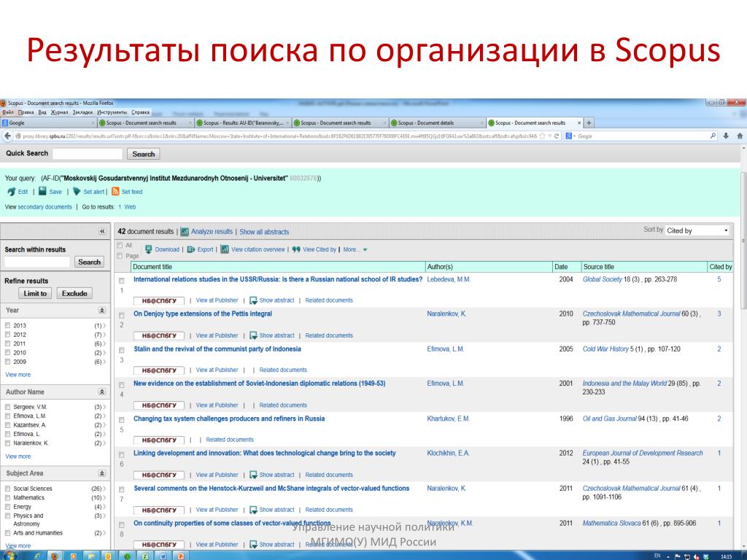Switch to the Results AU-ID Baranovsky tab
The width and height of the screenshot is (747, 560).
pyautogui.click(x=242, y=122)
